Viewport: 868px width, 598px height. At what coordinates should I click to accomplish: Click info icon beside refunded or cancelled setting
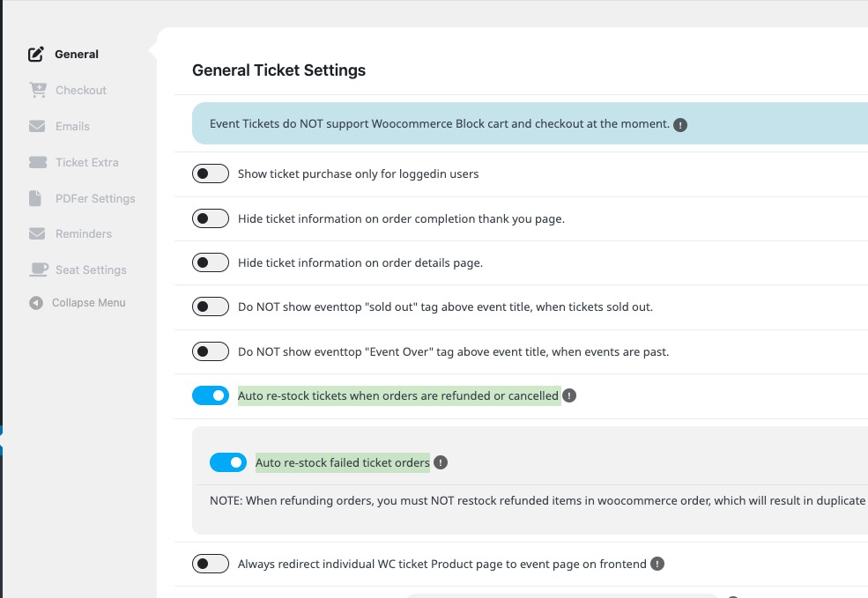569,395
